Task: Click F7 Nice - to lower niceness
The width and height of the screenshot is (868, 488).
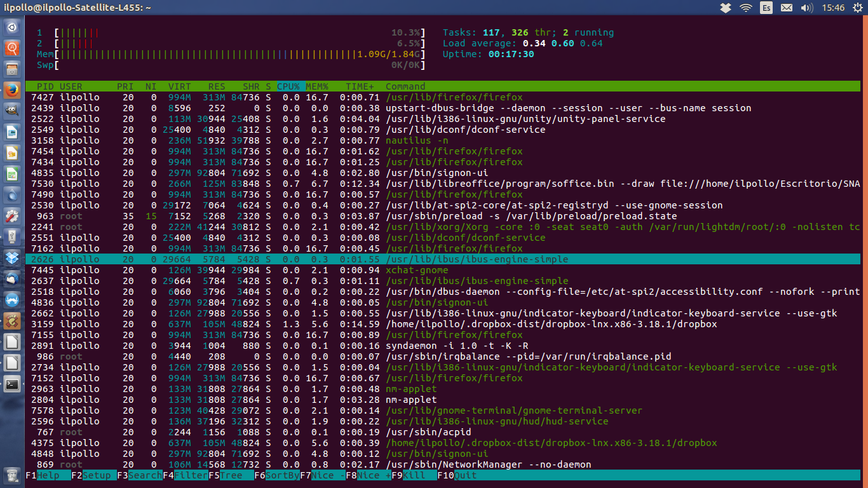Action: [323, 475]
